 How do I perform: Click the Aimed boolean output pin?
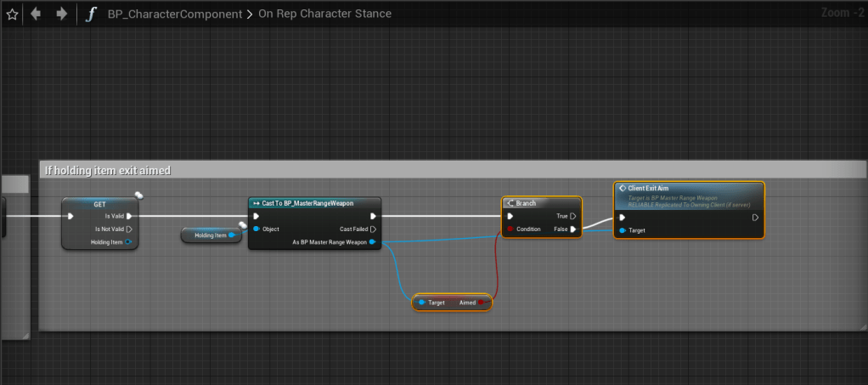pos(481,303)
